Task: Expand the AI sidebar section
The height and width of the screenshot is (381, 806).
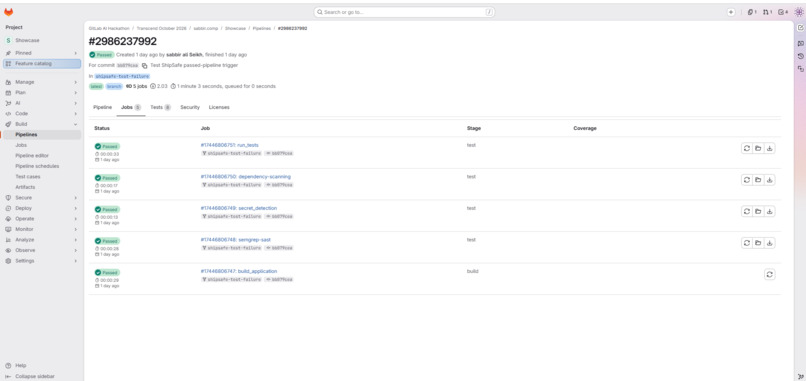Action: point(42,103)
